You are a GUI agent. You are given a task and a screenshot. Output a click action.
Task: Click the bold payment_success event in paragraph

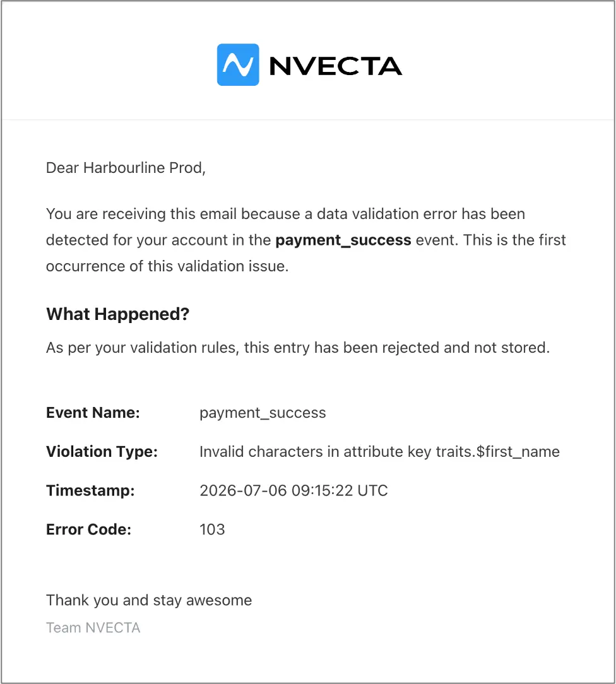[343, 240]
